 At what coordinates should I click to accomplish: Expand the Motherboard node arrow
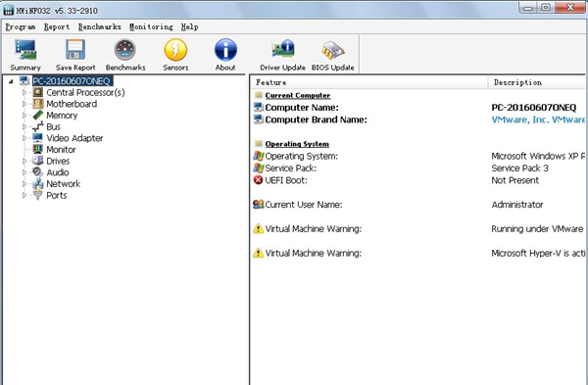coord(24,104)
